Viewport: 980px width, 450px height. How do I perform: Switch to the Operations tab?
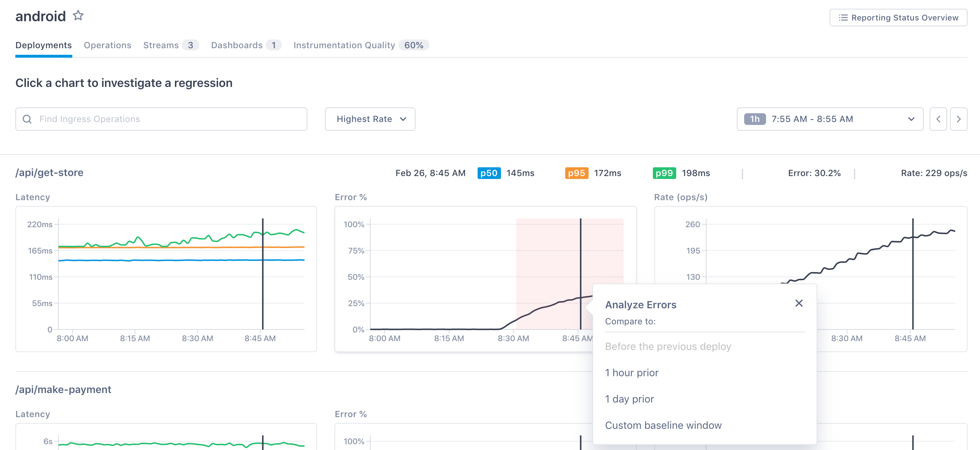(x=107, y=45)
